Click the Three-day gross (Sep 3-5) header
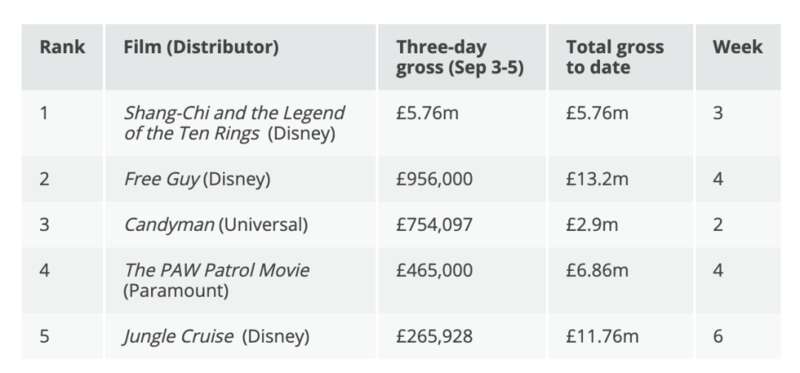The width and height of the screenshot is (800, 373). (x=460, y=57)
